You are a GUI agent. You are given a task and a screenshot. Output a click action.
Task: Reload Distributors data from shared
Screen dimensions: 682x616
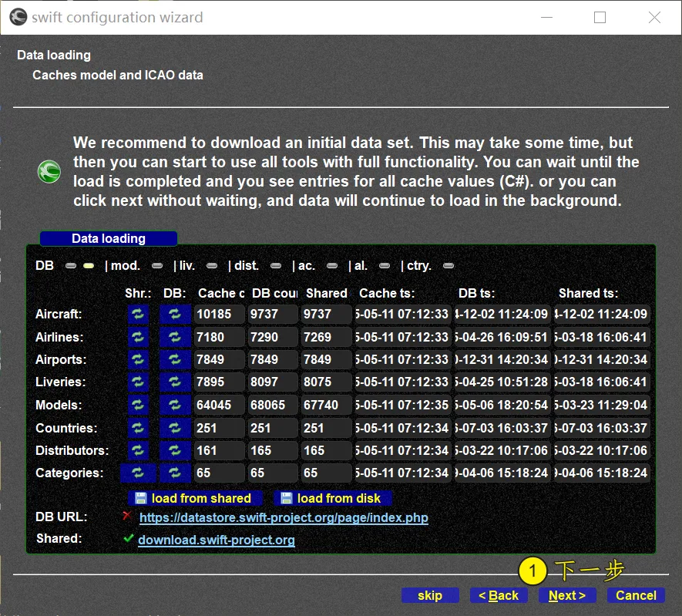(138, 450)
